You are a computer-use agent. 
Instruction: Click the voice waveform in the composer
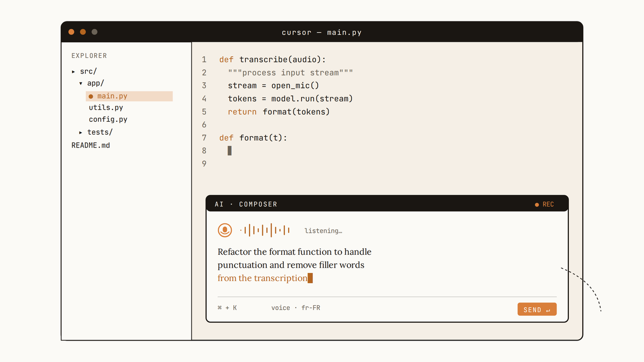click(x=265, y=231)
